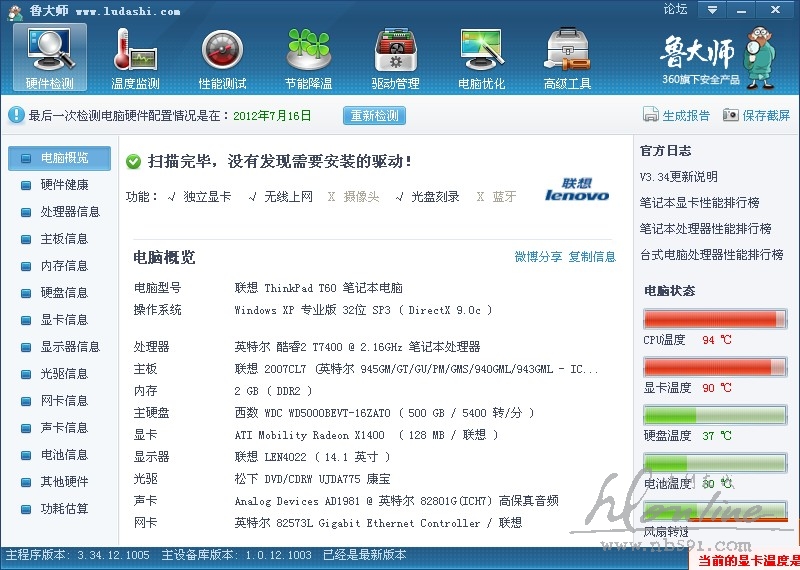Launch the 性能测试 performance test
Image resolution: width=800 pixels, height=570 pixels.
[x=222, y=58]
